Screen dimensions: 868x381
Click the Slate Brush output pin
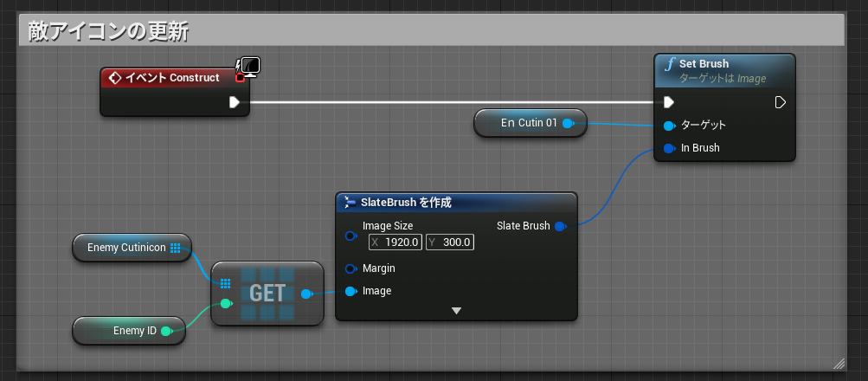[560, 226]
